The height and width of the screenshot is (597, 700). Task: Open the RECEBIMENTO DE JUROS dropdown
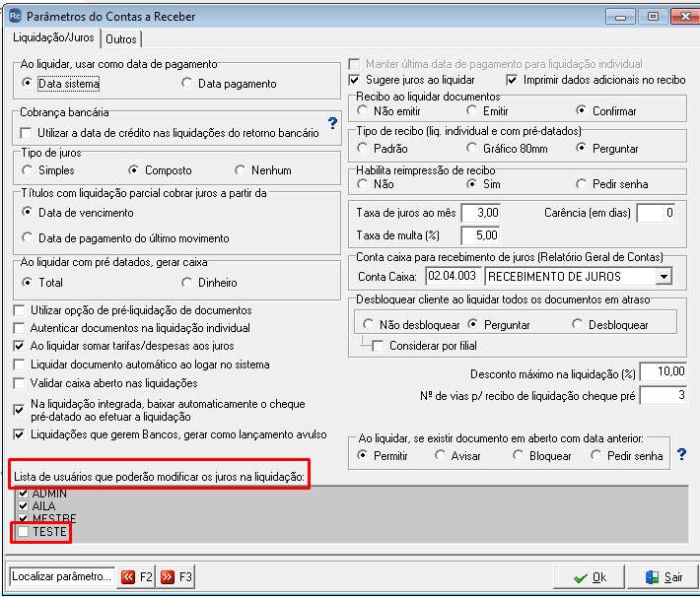(x=664, y=276)
